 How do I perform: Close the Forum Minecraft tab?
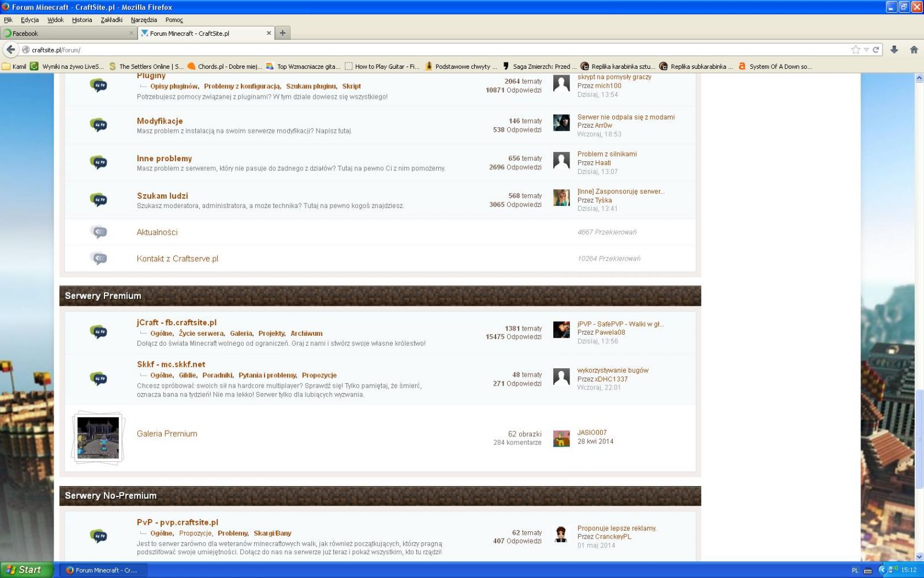click(269, 33)
